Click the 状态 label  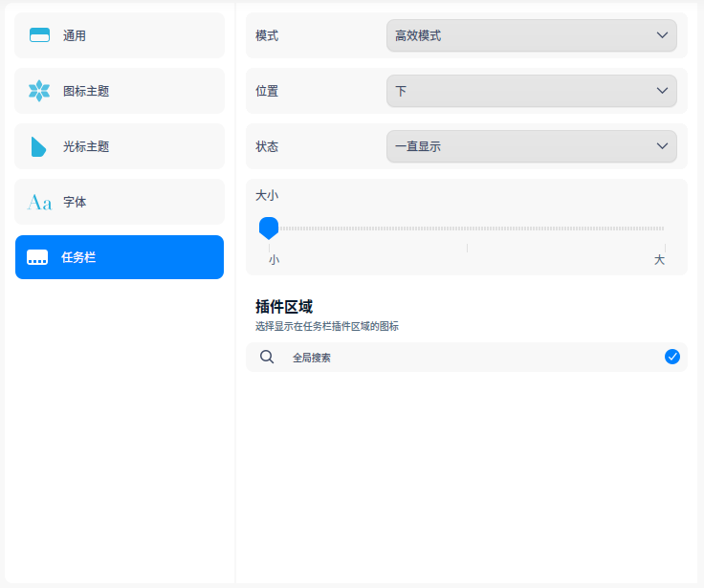coord(267,147)
